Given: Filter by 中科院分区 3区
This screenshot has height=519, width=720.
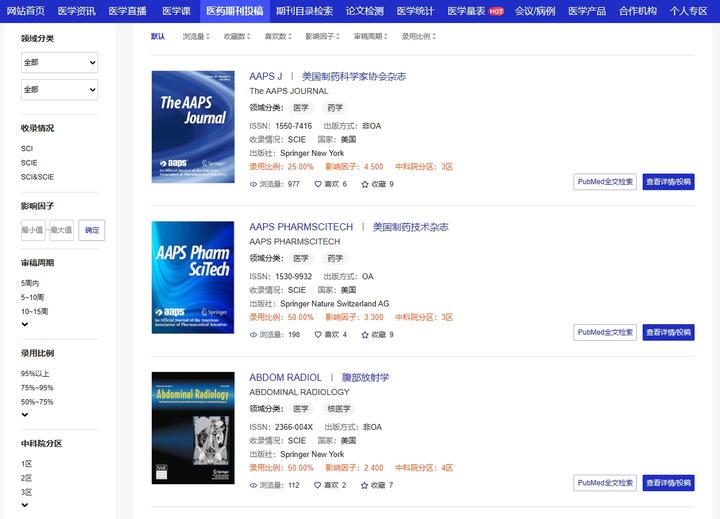Looking at the screenshot, I should click(27, 492).
